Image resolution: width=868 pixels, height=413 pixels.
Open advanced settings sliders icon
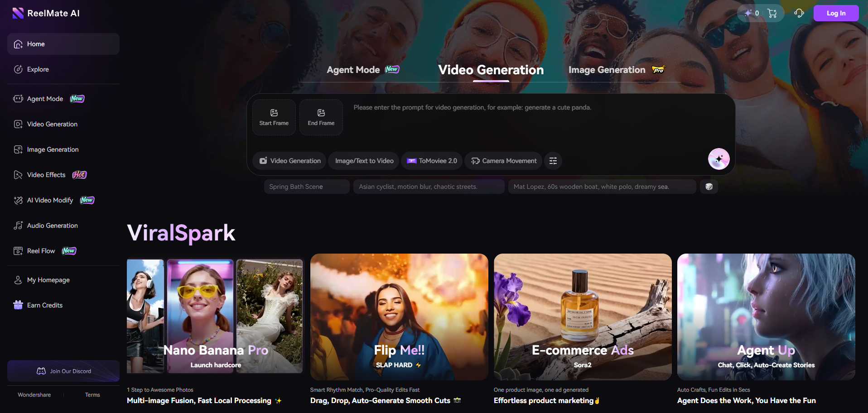point(553,161)
